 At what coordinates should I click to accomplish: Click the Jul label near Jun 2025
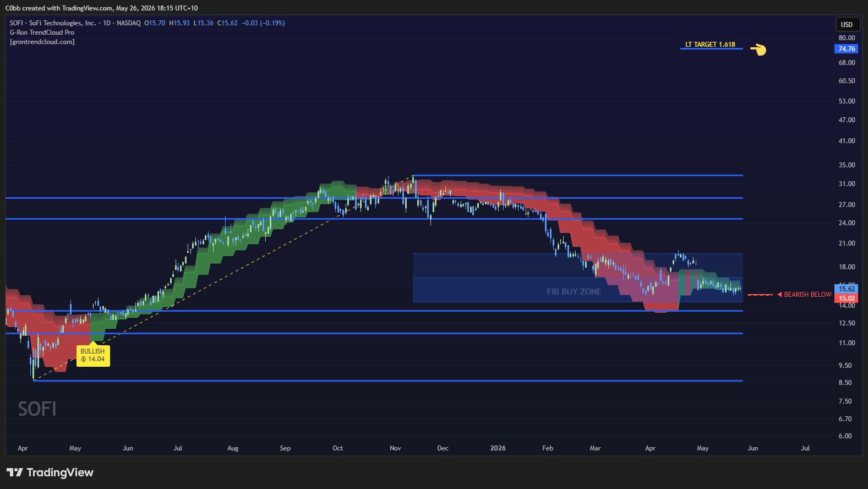[x=178, y=448]
